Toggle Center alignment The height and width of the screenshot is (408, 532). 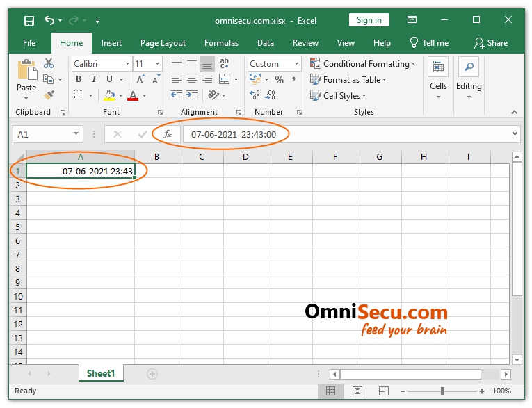[192, 79]
